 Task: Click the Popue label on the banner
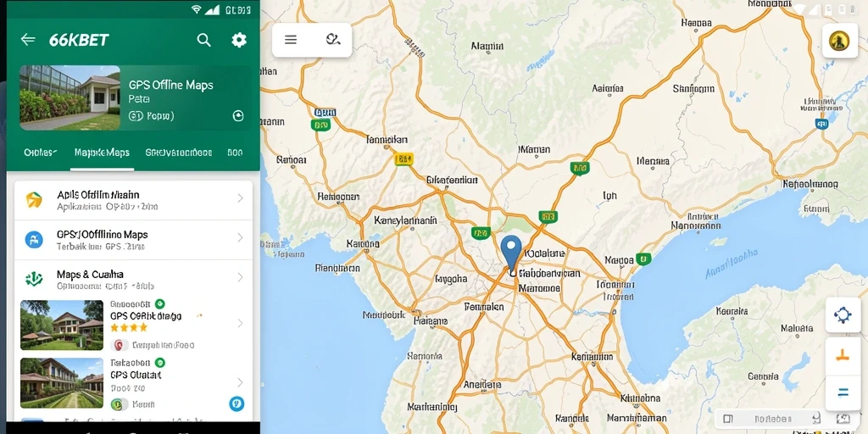pyautogui.click(x=160, y=116)
